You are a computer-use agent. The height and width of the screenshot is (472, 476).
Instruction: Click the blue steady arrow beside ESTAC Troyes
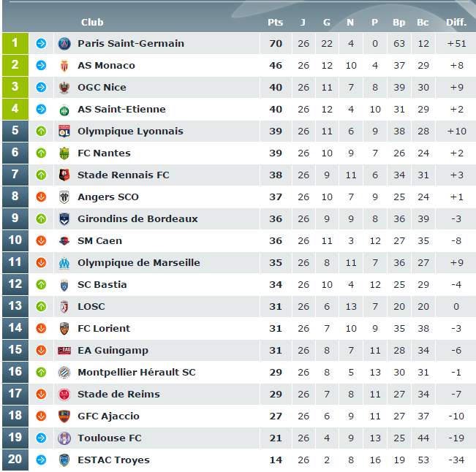click(x=41, y=460)
